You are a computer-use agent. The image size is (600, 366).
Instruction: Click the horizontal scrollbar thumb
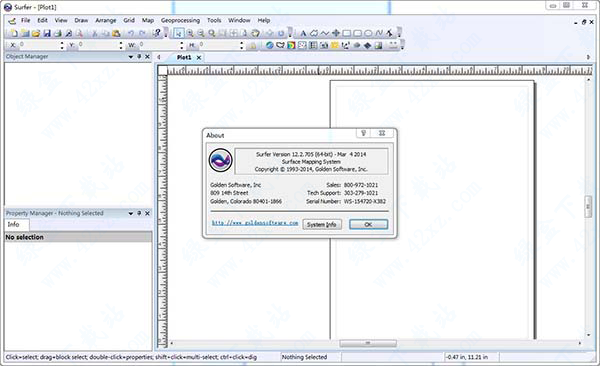[x=368, y=343]
